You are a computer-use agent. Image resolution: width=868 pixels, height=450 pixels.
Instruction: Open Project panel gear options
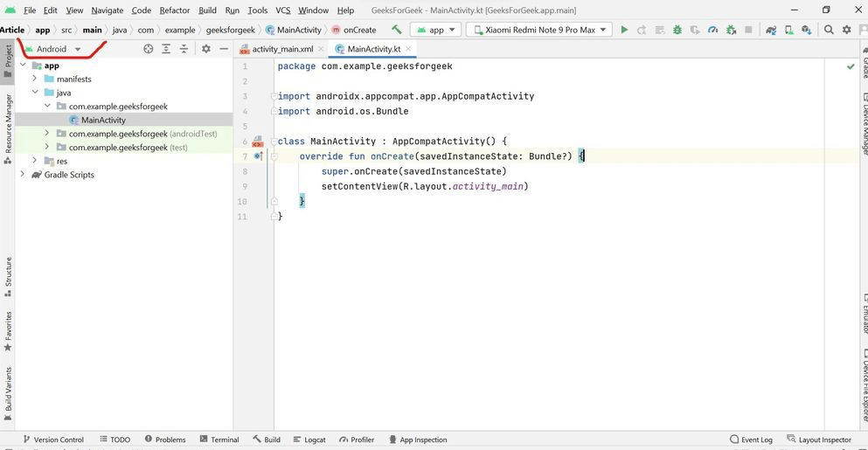click(206, 49)
